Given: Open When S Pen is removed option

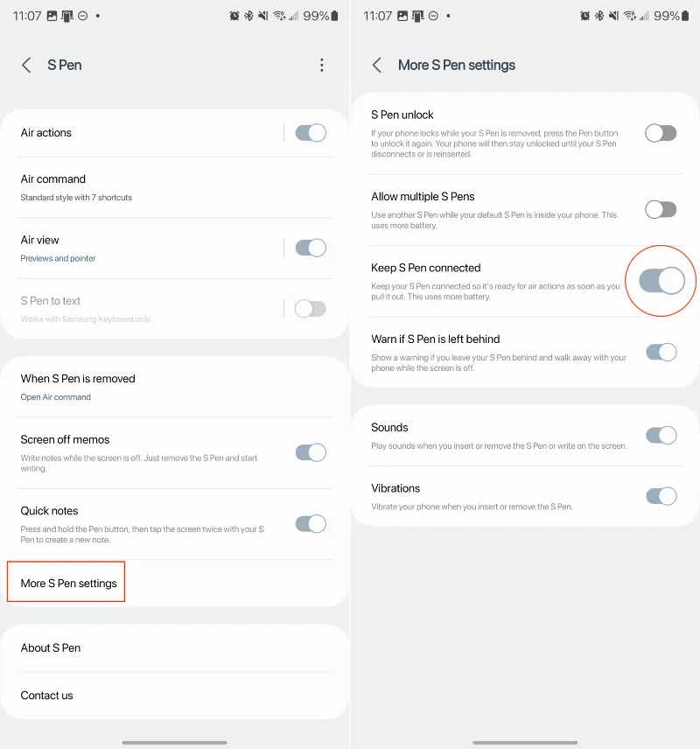Looking at the screenshot, I should pyautogui.click(x=78, y=387).
